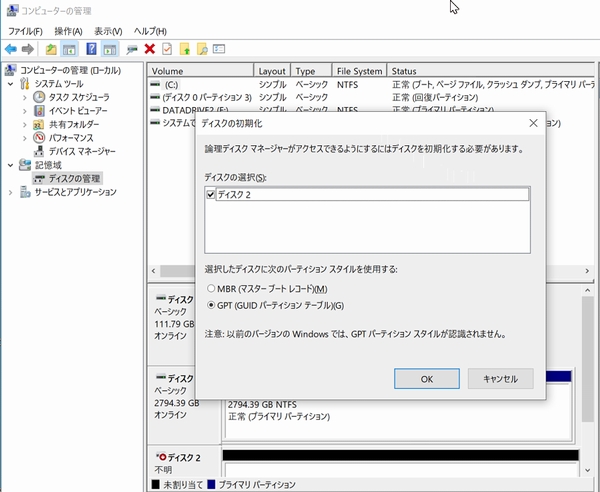This screenshot has height=492, width=600.
Task: Select the イベント ビューアー icon
Action: tap(39, 111)
